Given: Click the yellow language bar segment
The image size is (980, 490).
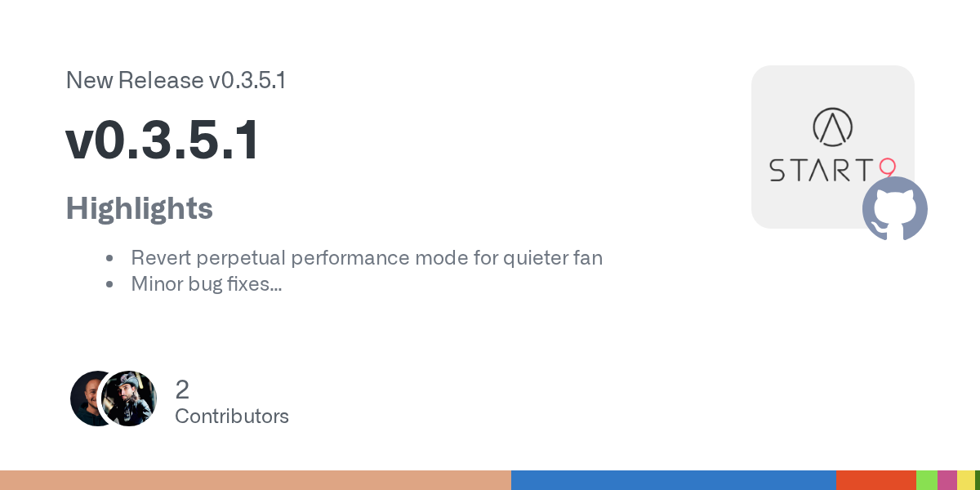Looking at the screenshot, I should point(965,480).
